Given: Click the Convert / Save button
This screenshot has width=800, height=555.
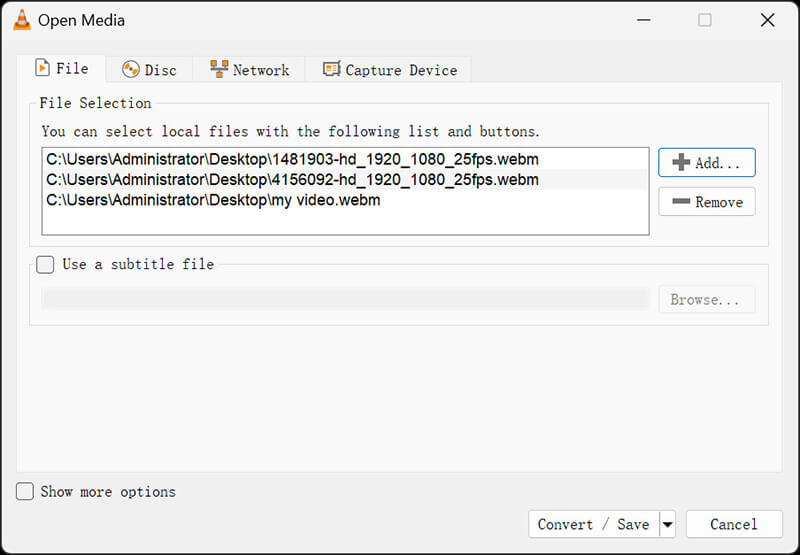Looking at the screenshot, I should pos(594,524).
